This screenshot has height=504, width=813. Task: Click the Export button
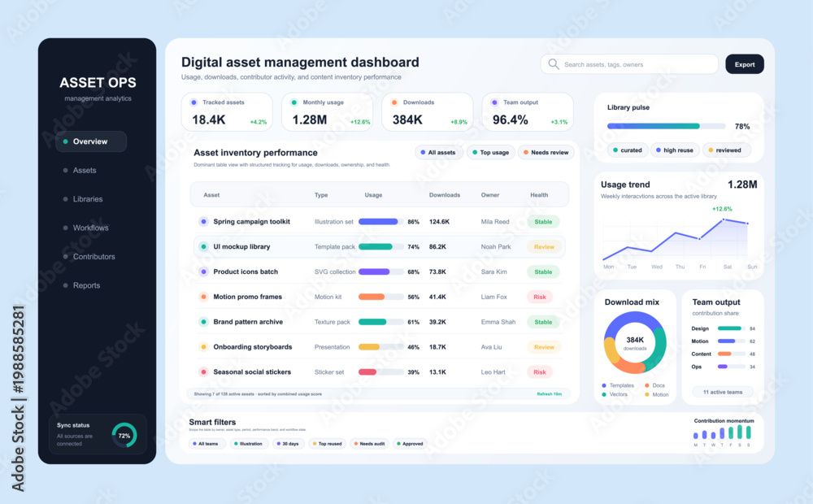744,64
